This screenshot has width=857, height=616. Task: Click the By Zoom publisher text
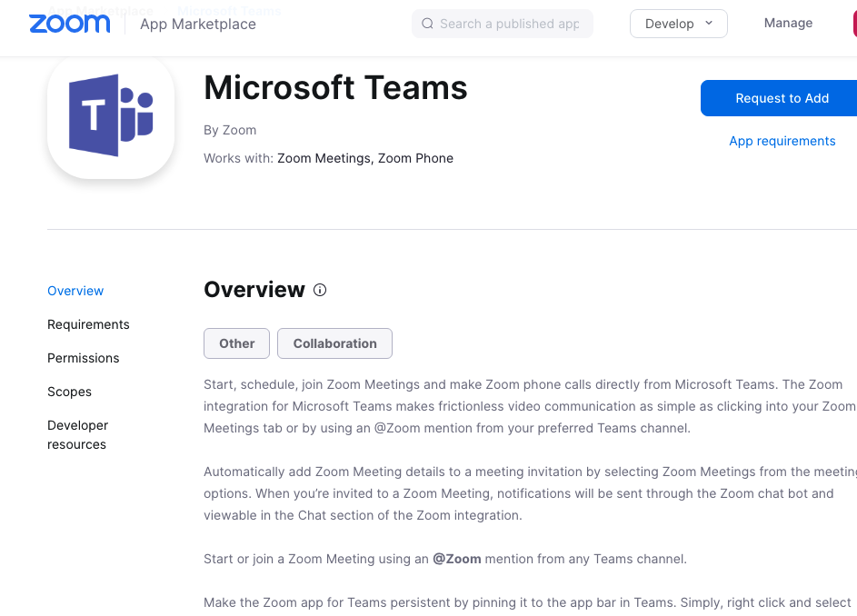230,130
